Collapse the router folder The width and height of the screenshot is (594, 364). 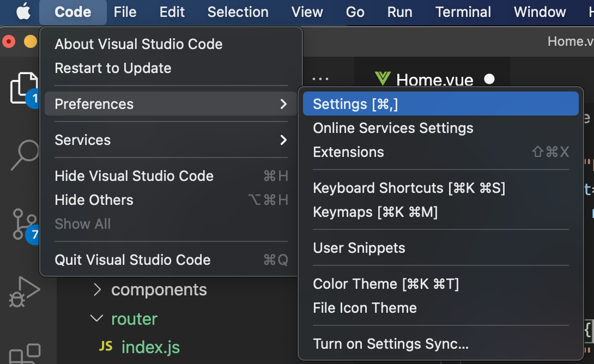pyautogui.click(x=97, y=319)
